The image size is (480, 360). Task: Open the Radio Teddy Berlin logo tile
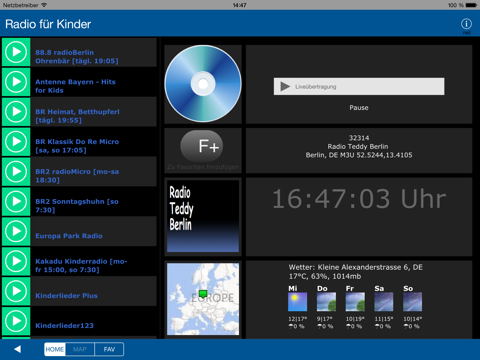coord(203,216)
